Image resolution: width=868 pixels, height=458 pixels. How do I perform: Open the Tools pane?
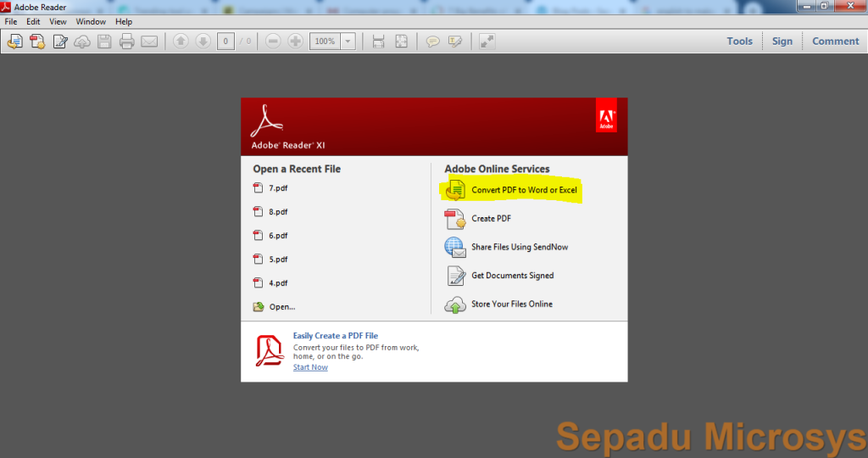(x=739, y=41)
